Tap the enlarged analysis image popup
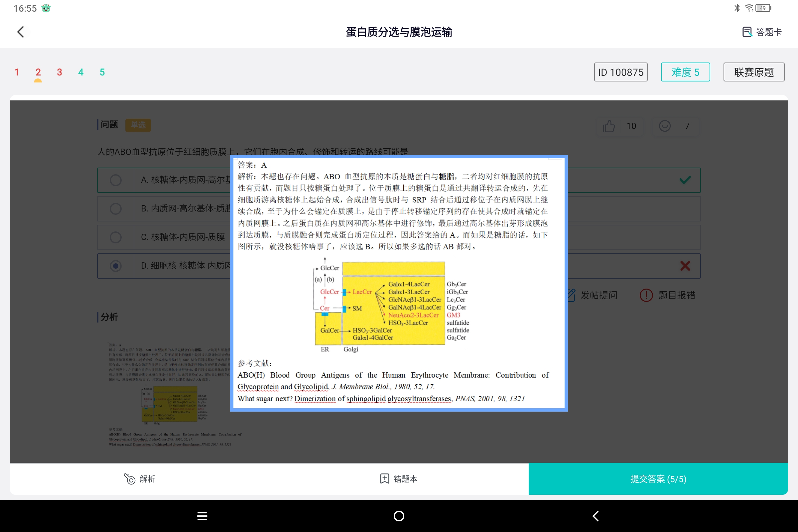This screenshot has width=798, height=532. point(399,283)
